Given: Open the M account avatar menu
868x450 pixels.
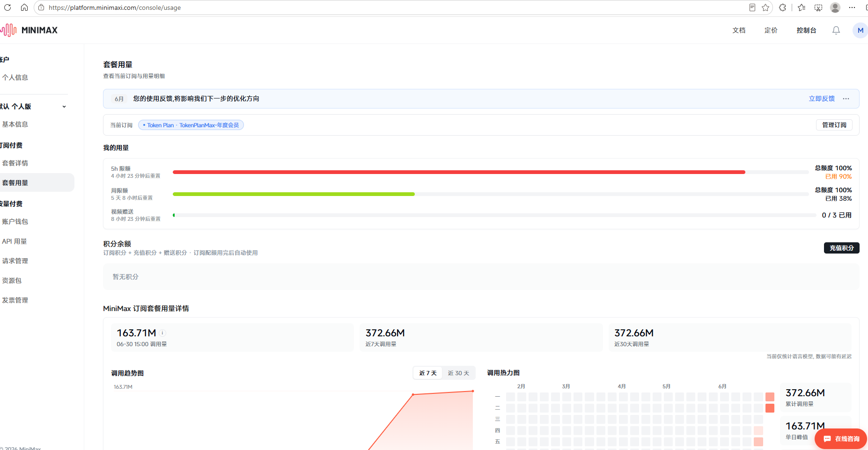Looking at the screenshot, I should coord(860,30).
